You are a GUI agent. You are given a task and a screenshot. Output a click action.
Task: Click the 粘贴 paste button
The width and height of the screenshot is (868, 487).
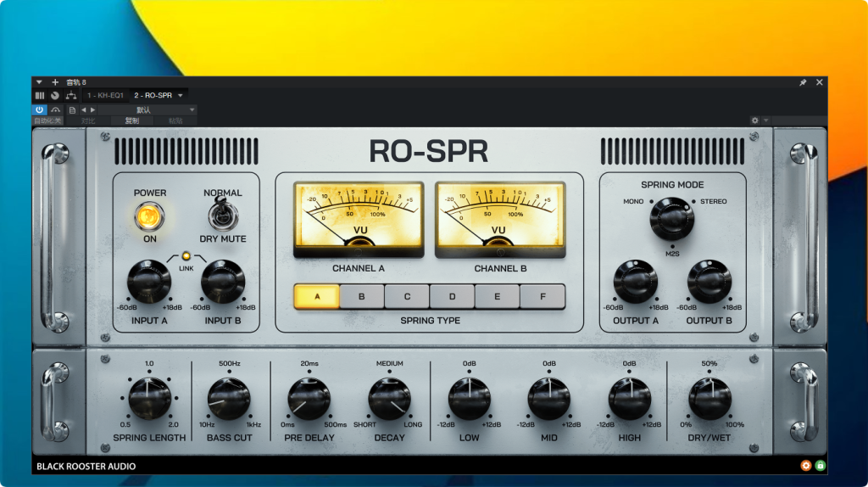point(175,120)
